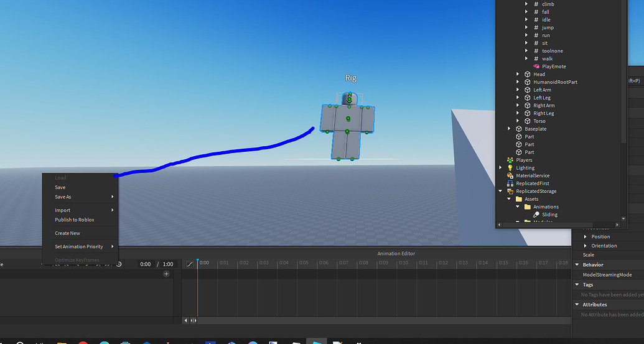This screenshot has height=344, width=644.
Task: Open the Save As submenu
Action: point(80,197)
